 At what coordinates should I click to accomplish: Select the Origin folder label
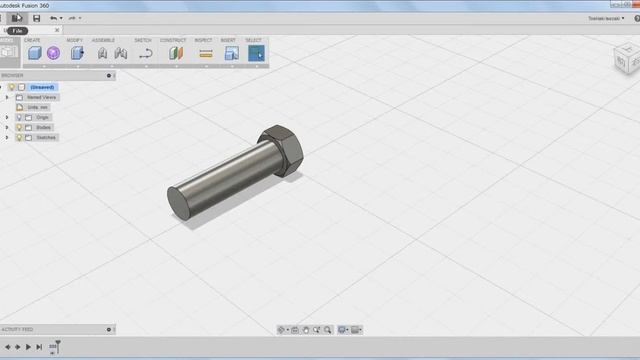[x=42, y=117]
